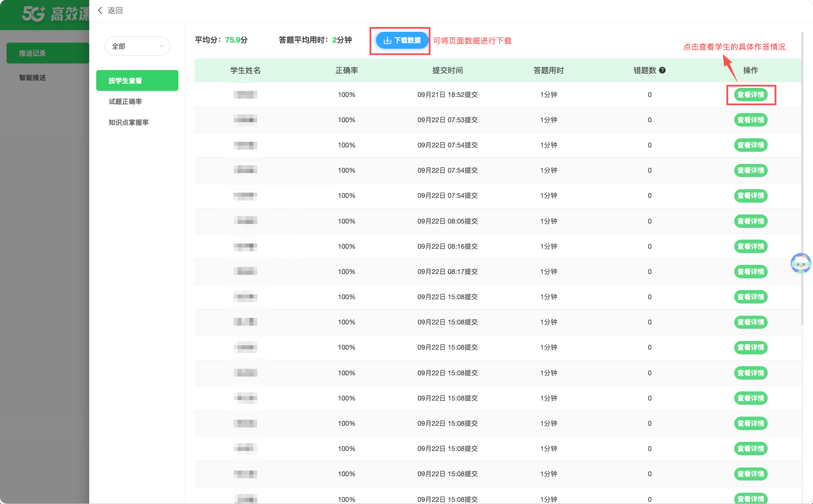The width and height of the screenshot is (813, 504).
Task: View details for the 09月22日 08:17 submission
Action: tap(751, 272)
